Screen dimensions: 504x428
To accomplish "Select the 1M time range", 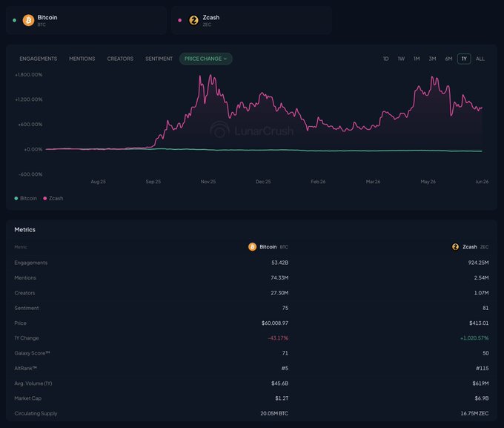I will click(417, 59).
